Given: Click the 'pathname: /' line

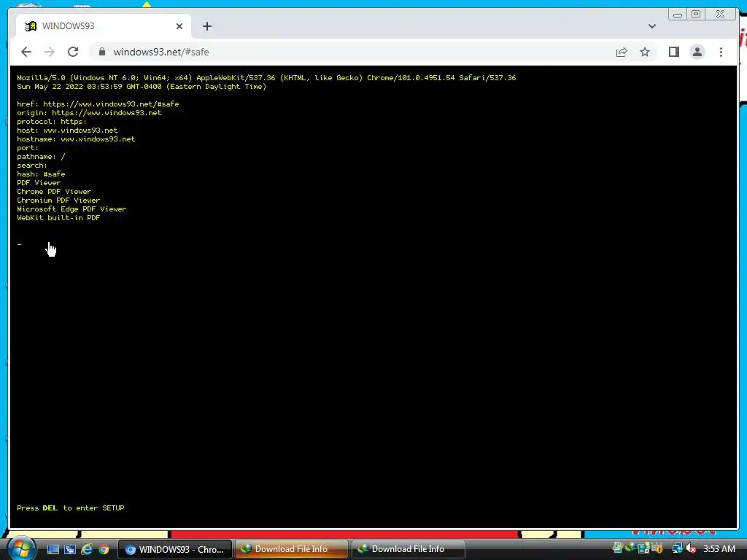Looking at the screenshot, I should coord(41,157).
